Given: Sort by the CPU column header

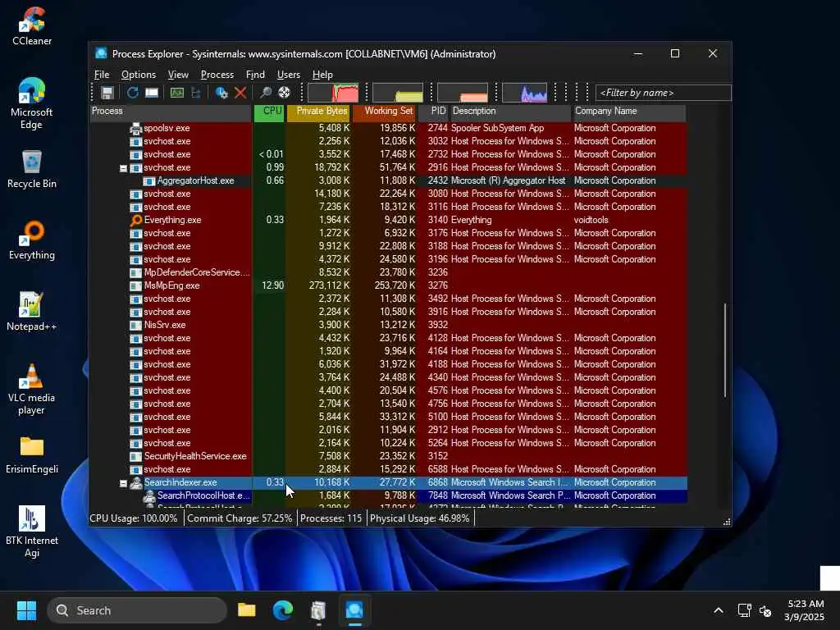Looking at the screenshot, I should [269, 112].
